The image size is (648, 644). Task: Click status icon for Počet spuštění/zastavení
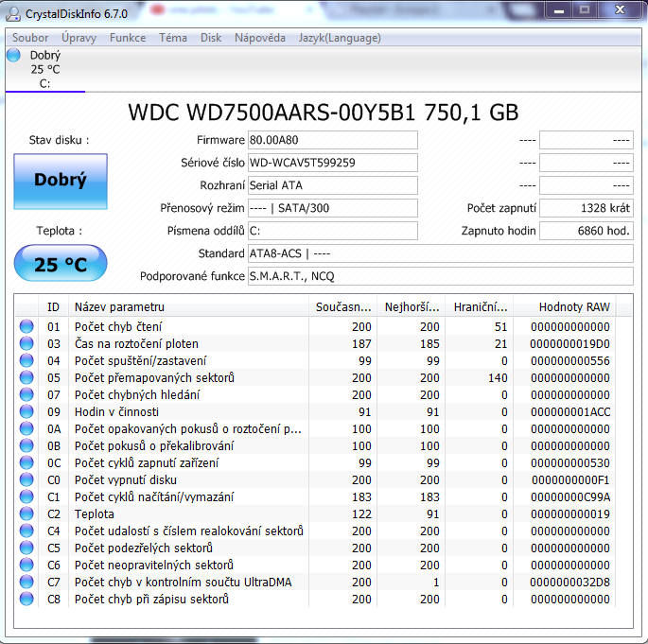click(x=26, y=360)
